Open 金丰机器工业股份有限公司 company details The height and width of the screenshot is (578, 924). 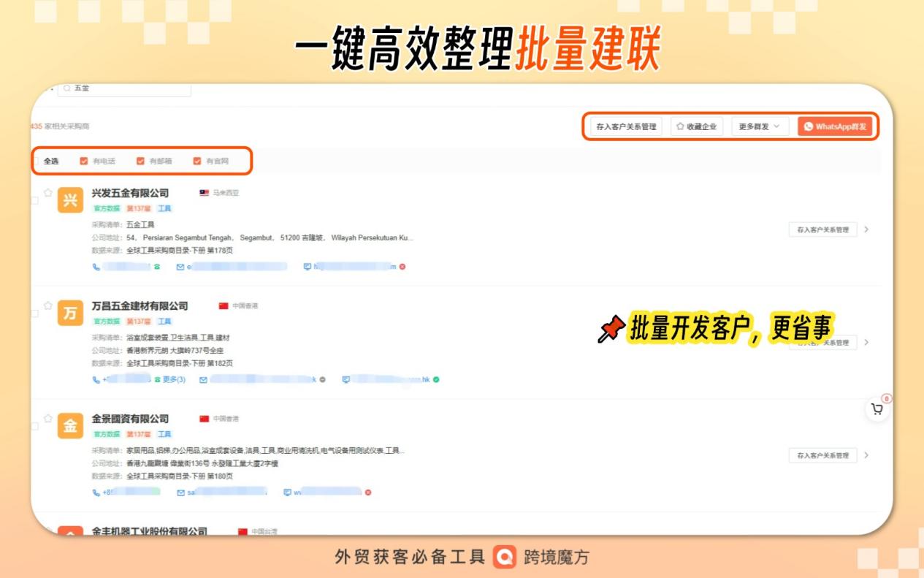(x=149, y=531)
